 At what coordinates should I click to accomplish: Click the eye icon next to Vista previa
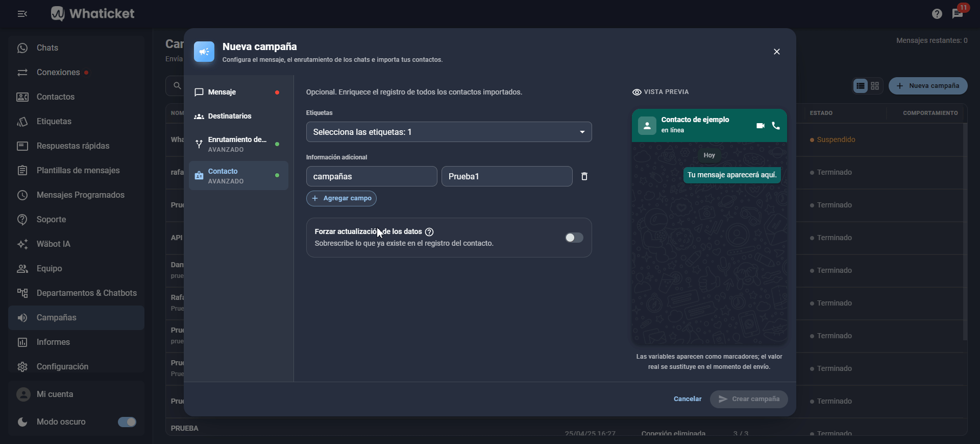click(x=636, y=92)
